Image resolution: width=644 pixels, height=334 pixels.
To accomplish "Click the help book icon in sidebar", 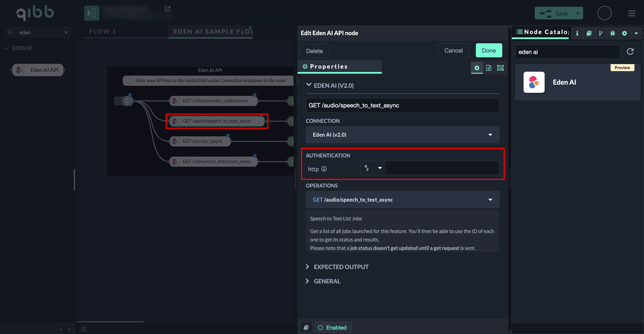I will [x=589, y=33].
